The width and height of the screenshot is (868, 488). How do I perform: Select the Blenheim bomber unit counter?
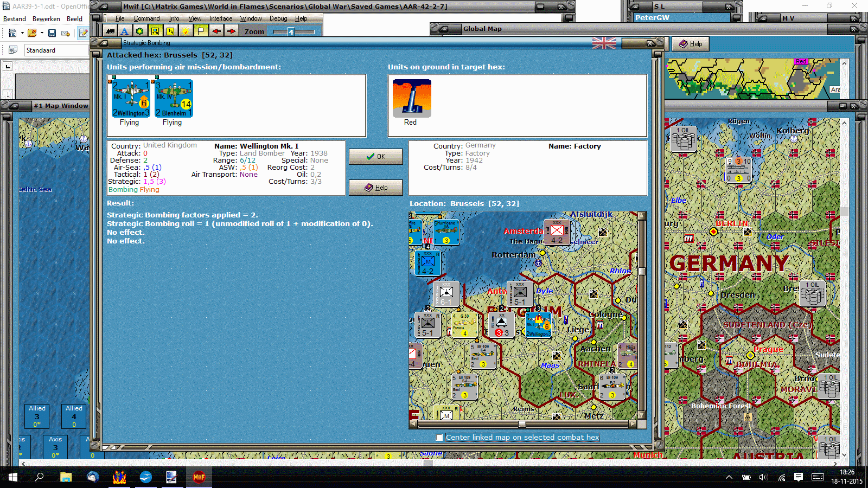[x=174, y=98]
